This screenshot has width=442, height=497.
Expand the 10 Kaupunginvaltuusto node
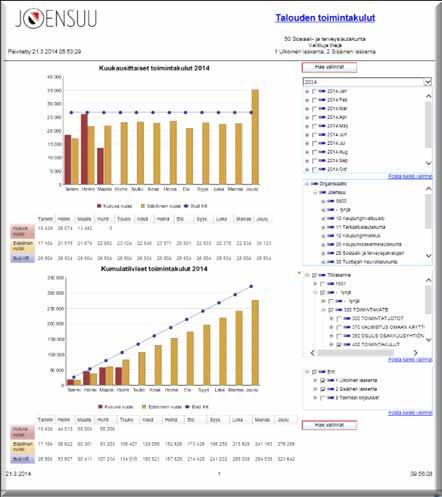pos(323,219)
